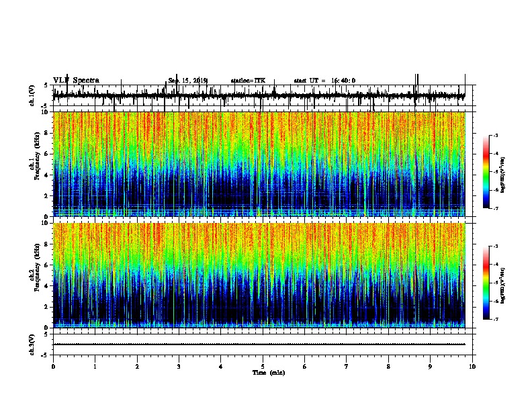This screenshot has width=532, height=411.
Task: Click the ch.2 "Frequency (kHz)" axis label
Action: 37,267
